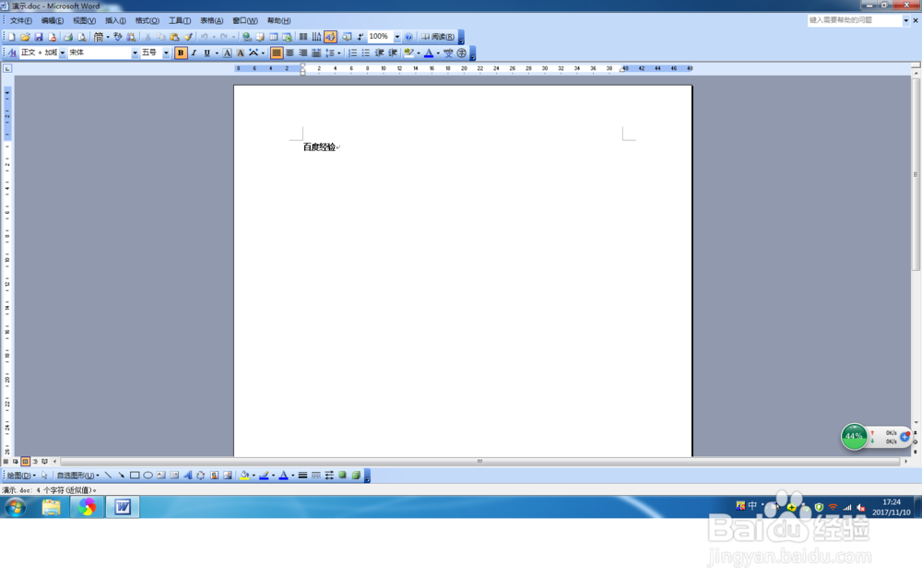Select the Format Painter brush
922x588 pixels.
coord(188,37)
